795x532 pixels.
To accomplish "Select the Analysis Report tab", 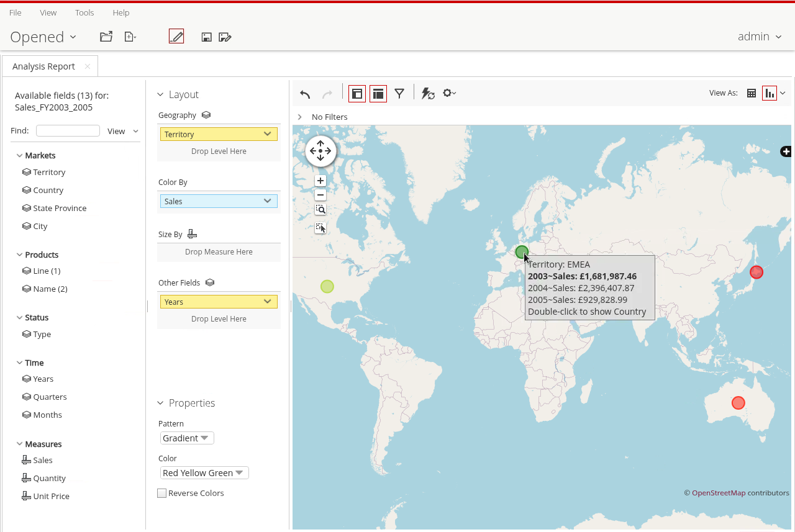I will tap(43, 66).
